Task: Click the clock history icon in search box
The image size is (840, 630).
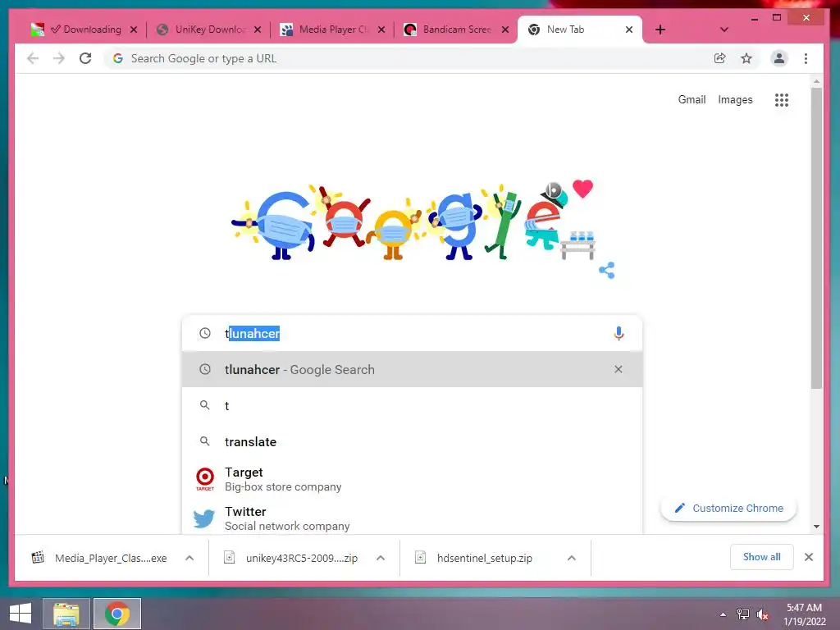Action: 204,333
